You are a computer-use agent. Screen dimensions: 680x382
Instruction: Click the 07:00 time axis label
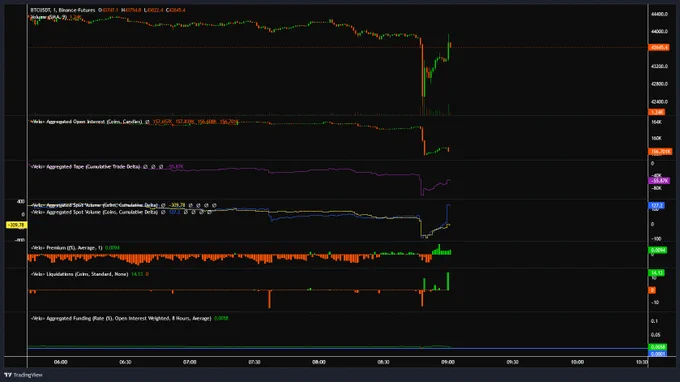pyautogui.click(x=190, y=362)
